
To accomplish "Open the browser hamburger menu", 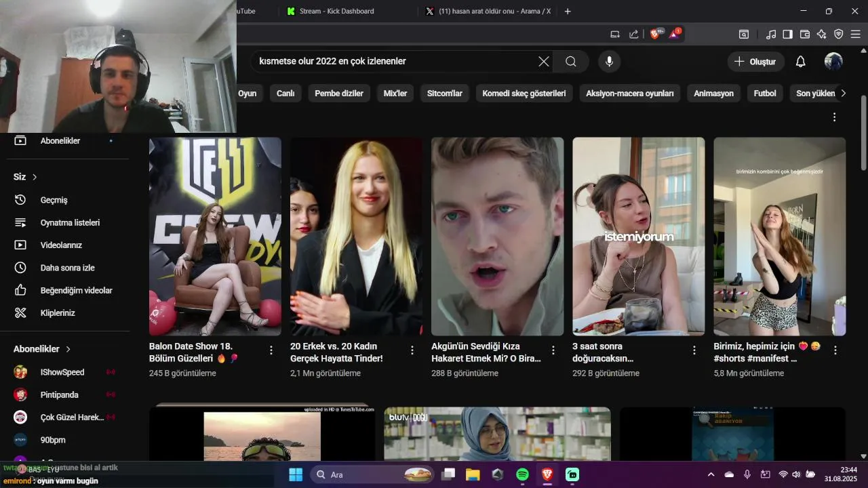I will pos(855,34).
